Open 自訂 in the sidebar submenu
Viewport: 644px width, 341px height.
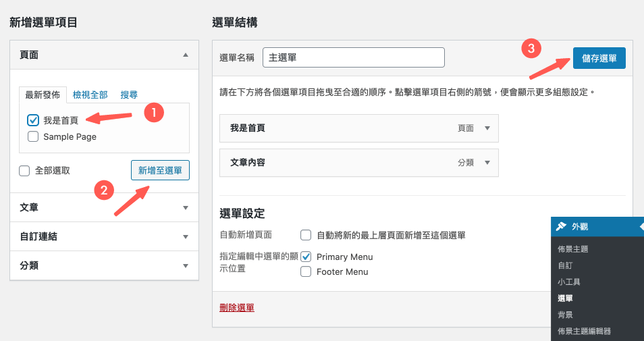pyautogui.click(x=565, y=265)
